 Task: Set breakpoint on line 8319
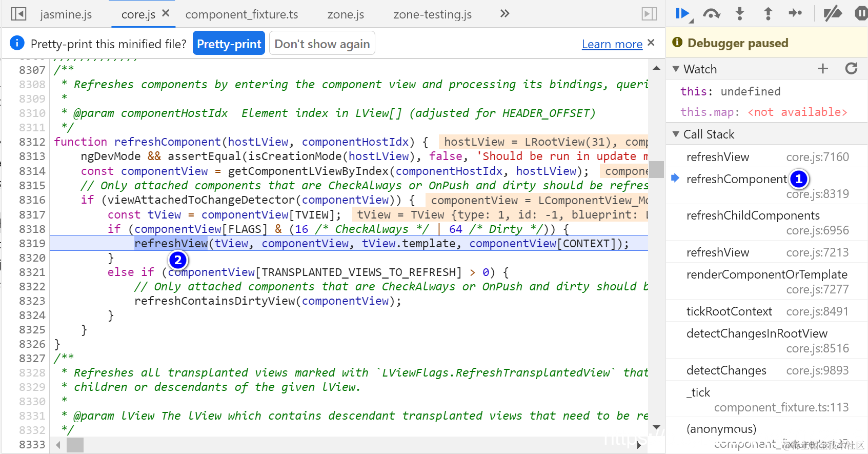tap(32, 243)
